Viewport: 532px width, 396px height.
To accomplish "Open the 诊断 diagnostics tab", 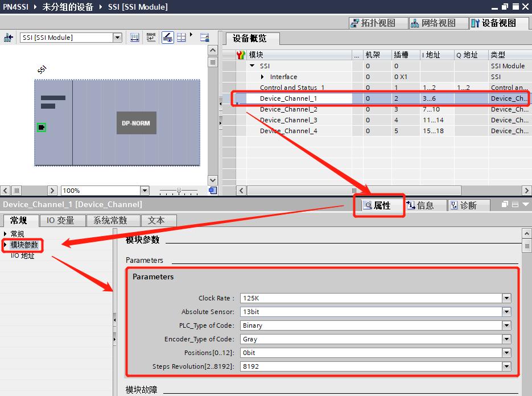I will 468,205.
